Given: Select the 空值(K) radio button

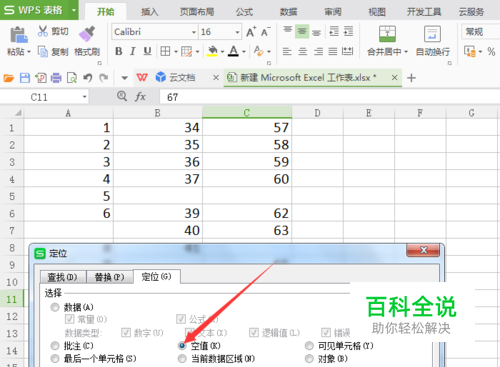Looking at the screenshot, I should [x=182, y=346].
